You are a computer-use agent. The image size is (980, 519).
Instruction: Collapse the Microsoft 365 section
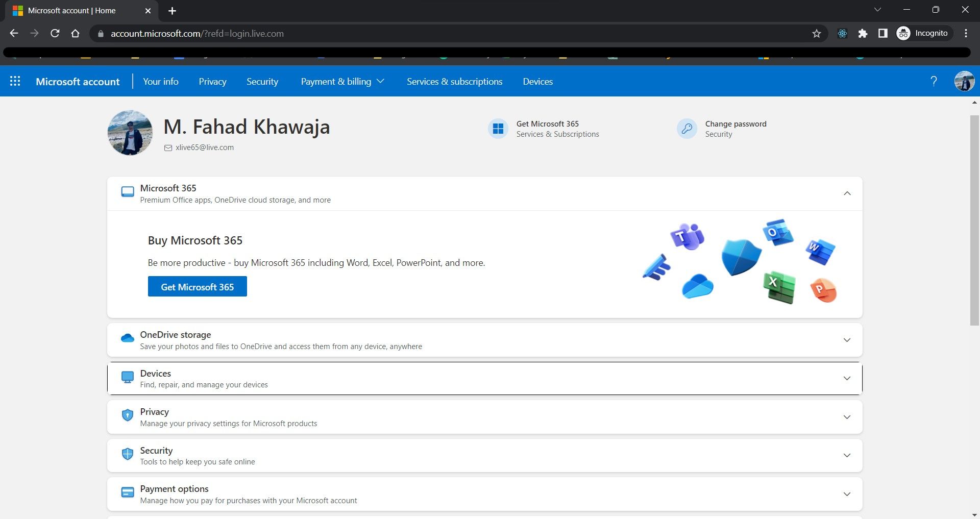847,193
